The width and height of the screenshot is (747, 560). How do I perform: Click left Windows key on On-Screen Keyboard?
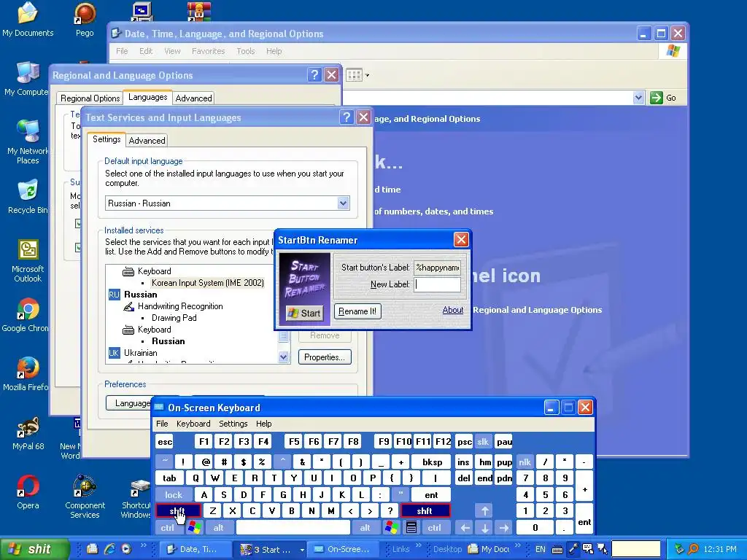point(194,527)
